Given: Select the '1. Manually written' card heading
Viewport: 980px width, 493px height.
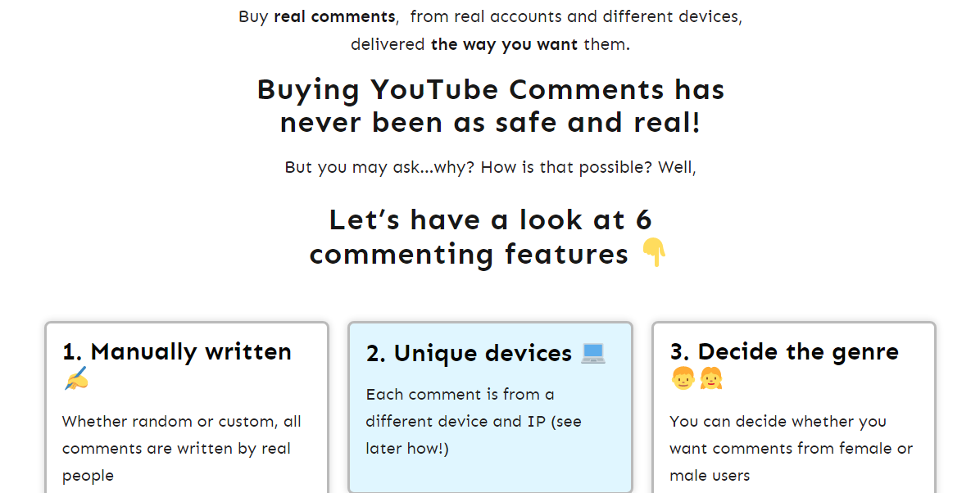Looking at the screenshot, I should (177, 352).
